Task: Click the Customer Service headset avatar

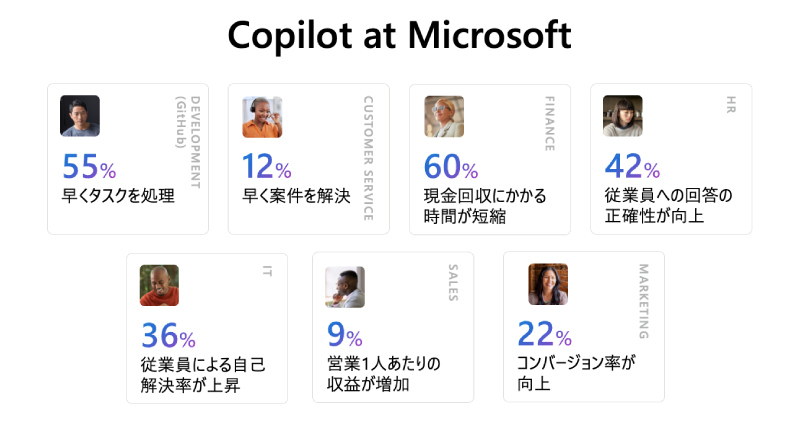Action: coord(262,116)
